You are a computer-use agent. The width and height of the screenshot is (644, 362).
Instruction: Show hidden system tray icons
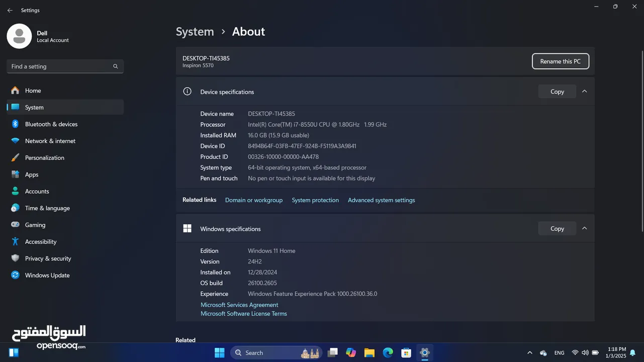[x=530, y=353]
